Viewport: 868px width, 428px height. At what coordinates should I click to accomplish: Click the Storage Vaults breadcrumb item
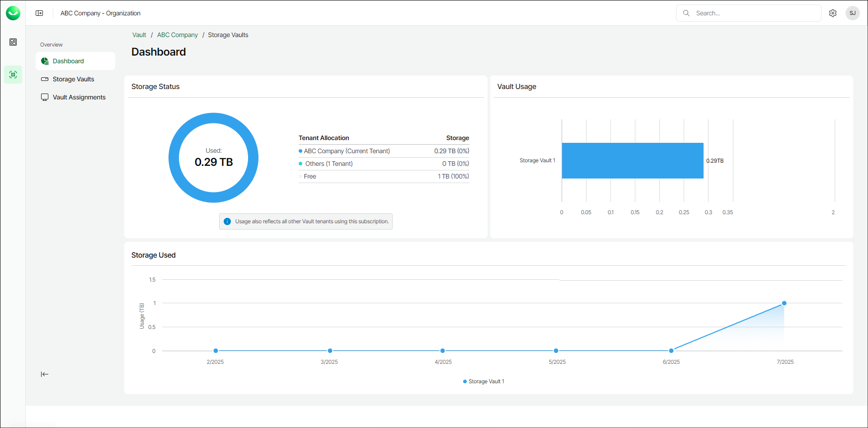[228, 35]
